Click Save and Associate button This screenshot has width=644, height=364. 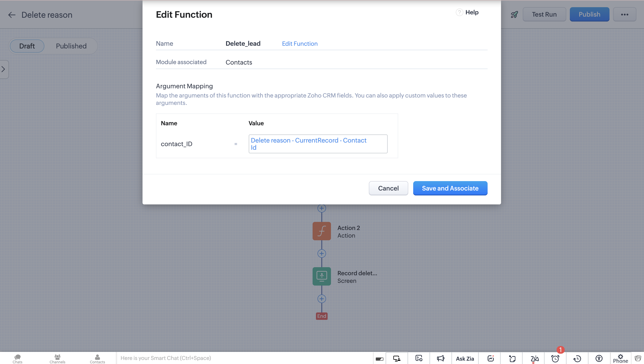(450, 188)
